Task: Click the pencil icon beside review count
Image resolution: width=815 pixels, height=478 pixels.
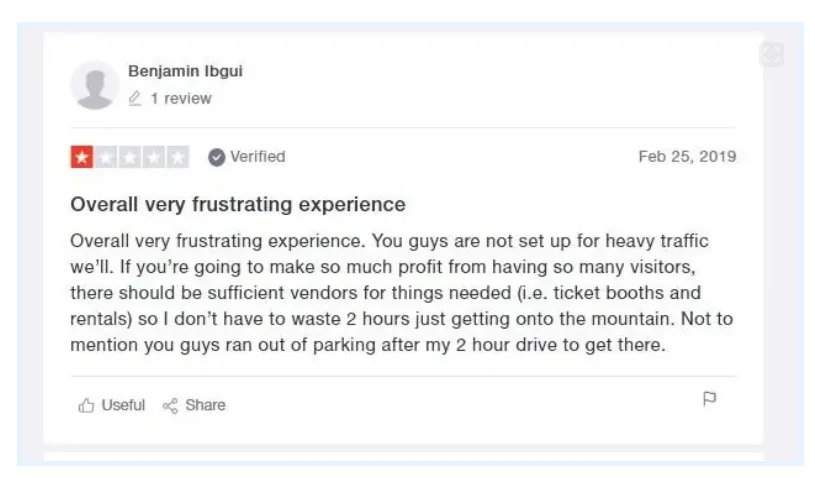Action: 136,99
